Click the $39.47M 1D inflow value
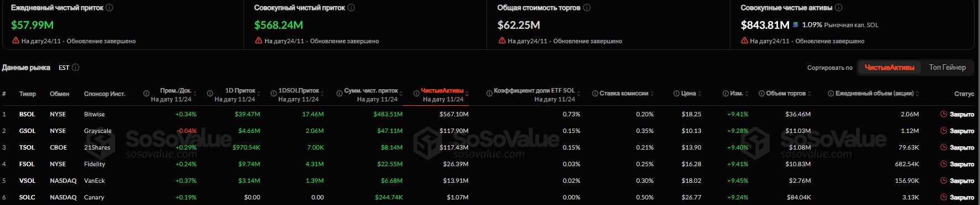The image size is (980, 205). pyautogui.click(x=247, y=114)
